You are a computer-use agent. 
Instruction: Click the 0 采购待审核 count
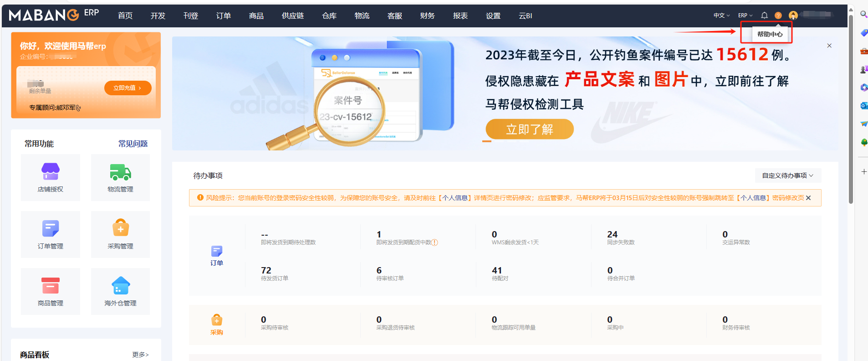pyautogui.click(x=264, y=320)
